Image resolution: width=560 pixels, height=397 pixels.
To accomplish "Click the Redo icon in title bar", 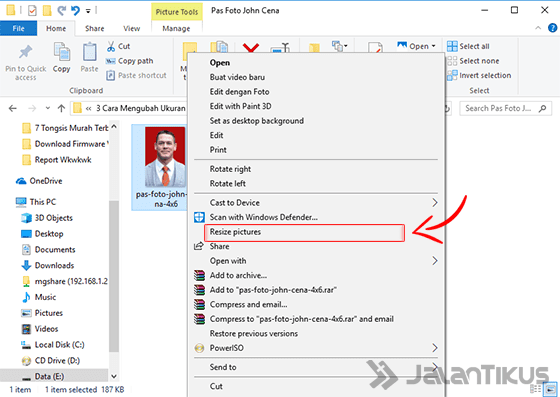I will 61,11.
